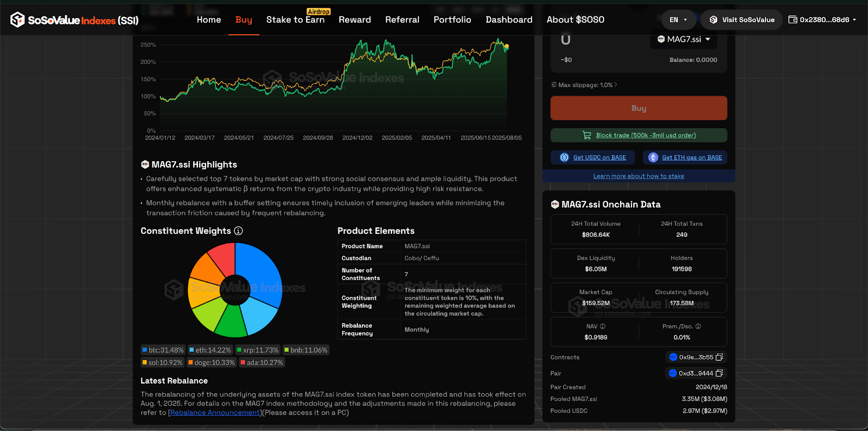Click Base chain icon beside 0xd3...9444
The image size is (868, 431).
[x=673, y=373]
